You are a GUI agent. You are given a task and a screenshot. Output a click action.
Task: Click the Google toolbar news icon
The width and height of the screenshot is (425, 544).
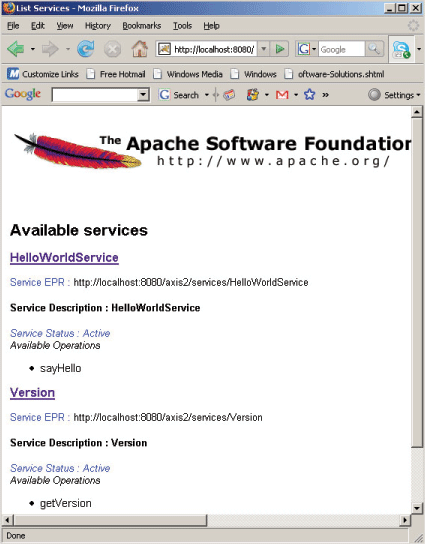coord(229,95)
